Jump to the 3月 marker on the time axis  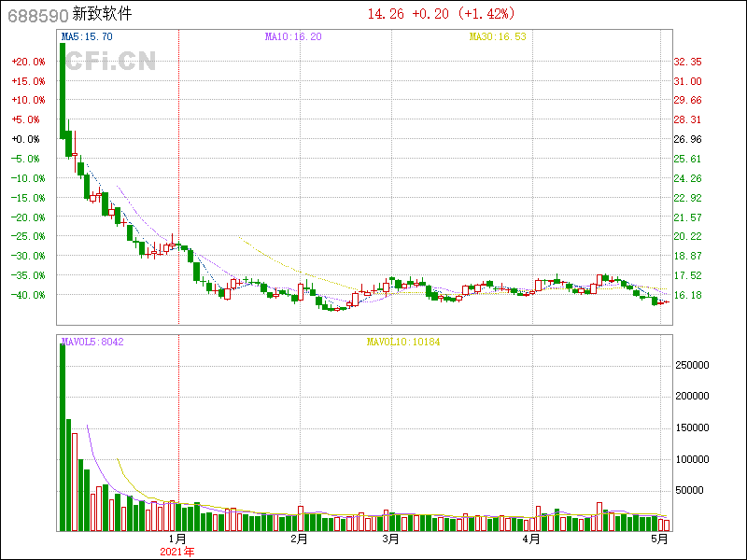tap(390, 539)
